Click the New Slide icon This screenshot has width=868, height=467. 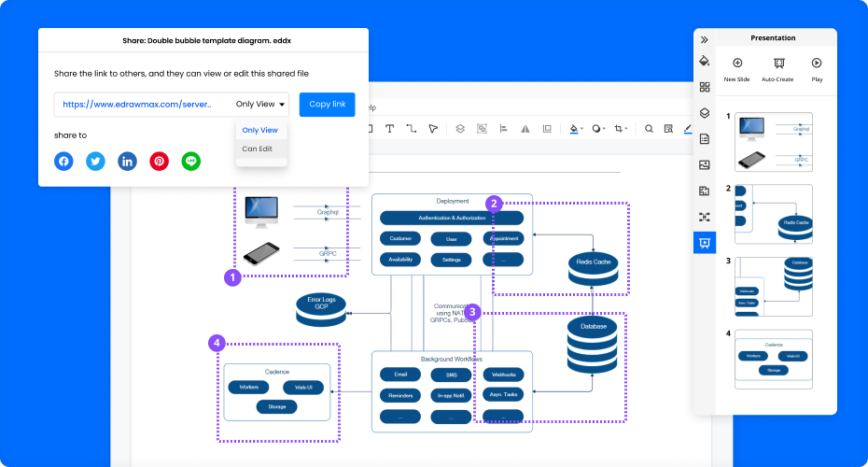click(x=736, y=64)
